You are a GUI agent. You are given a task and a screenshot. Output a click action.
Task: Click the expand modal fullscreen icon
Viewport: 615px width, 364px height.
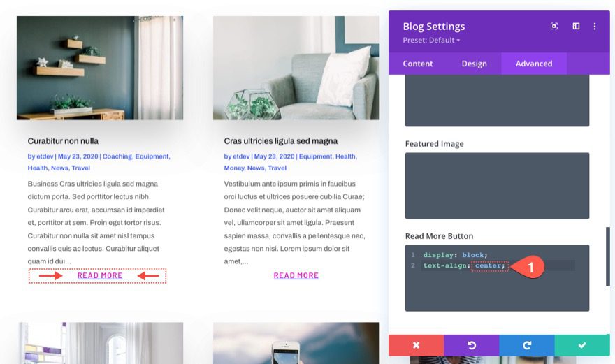coord(553,27)
